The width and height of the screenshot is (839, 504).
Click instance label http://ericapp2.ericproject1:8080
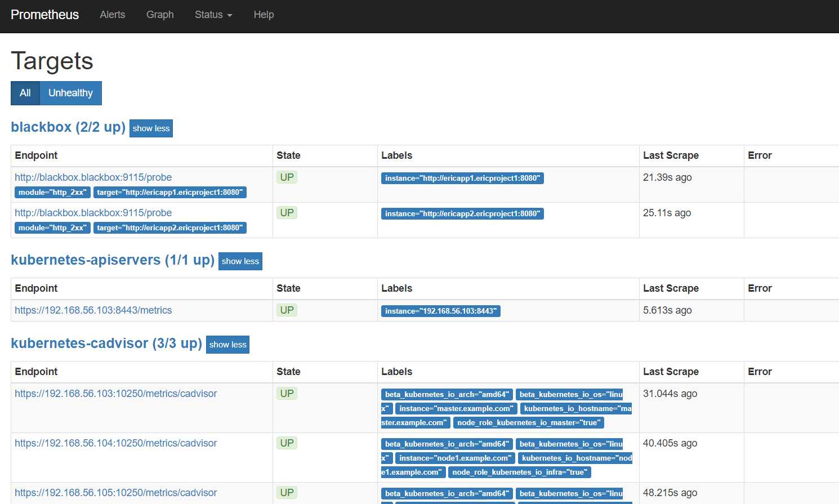462,214
